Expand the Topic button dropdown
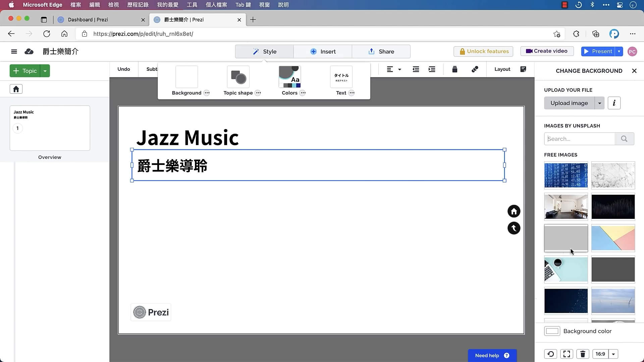The height and width of the screenshot is (362, 644). (45, 71)
